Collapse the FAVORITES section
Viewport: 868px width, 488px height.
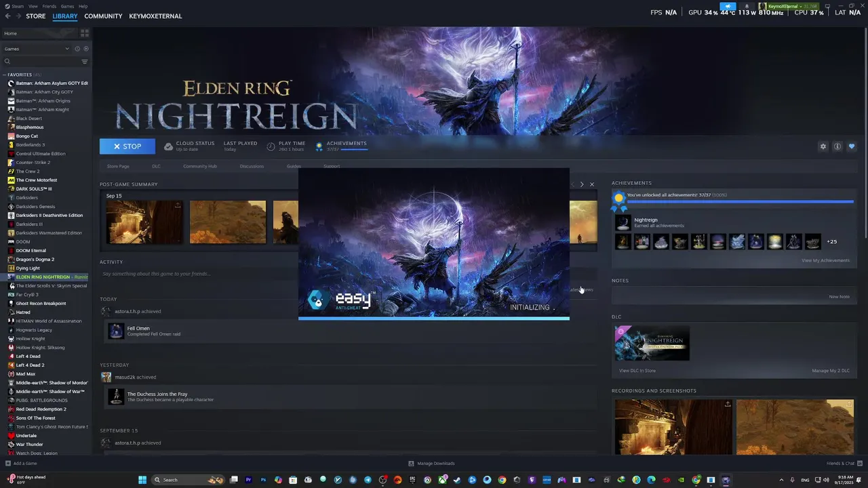click(x=20, y=75)
